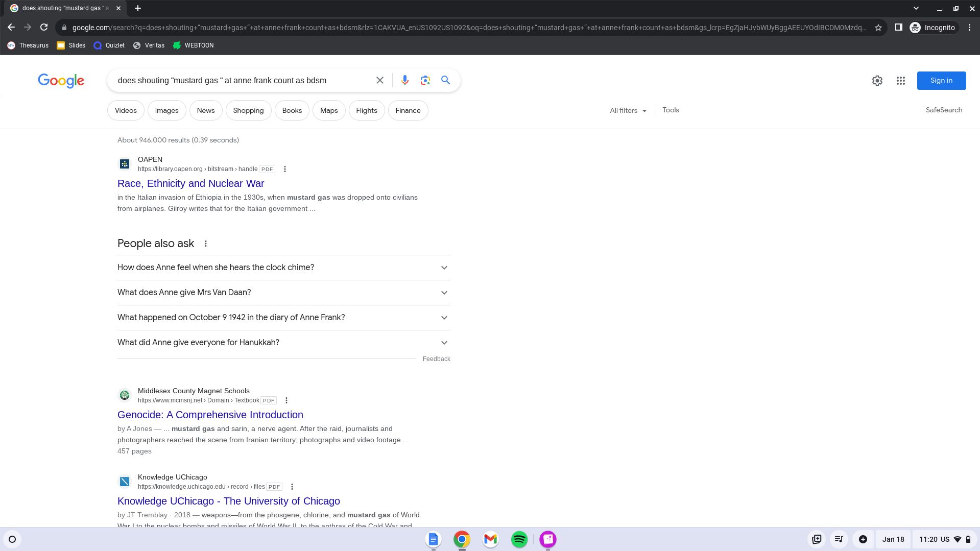Open the All filters dropdown
The width and height of the screenshot is (980, 551).
[x=628, y=110]
